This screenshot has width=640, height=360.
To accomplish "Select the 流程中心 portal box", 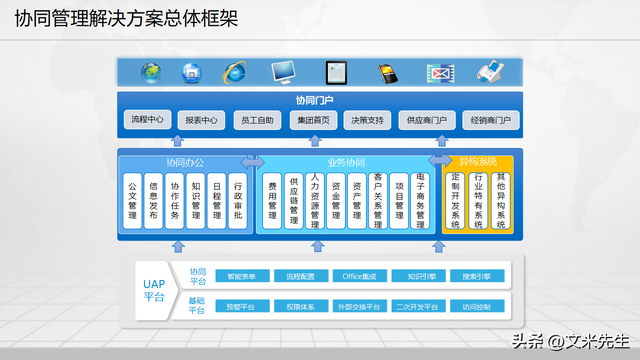I will tap(147, 120).
